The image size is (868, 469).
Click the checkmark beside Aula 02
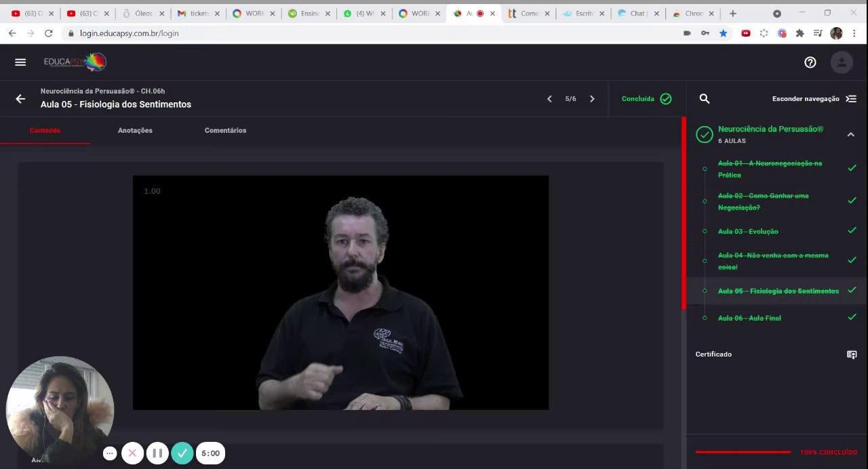coord(852,201)
